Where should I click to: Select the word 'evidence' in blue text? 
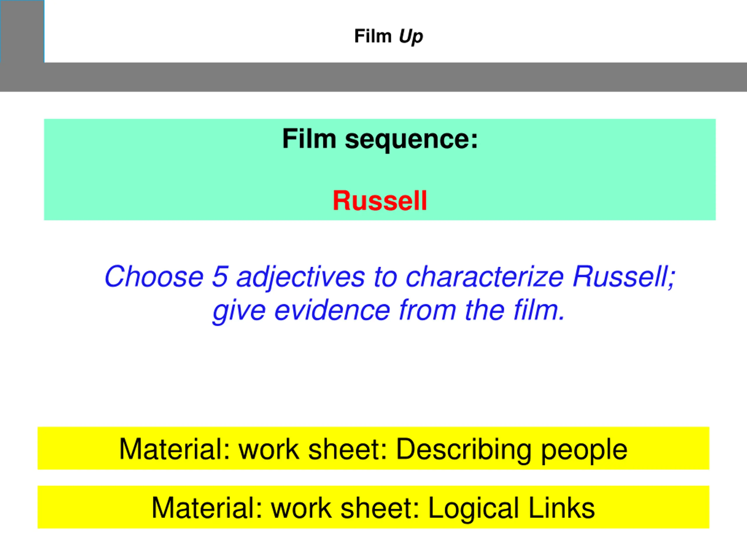[332, 310]
